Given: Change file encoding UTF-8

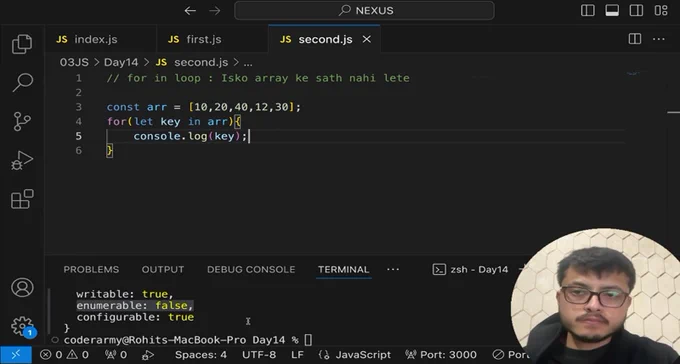Looking at the screenshot, I should tap(259, 355).
